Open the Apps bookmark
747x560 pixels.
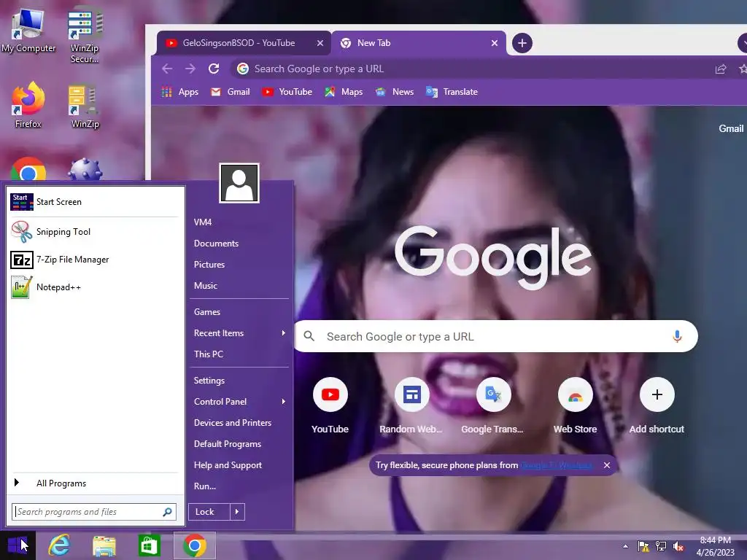(180, 92)
